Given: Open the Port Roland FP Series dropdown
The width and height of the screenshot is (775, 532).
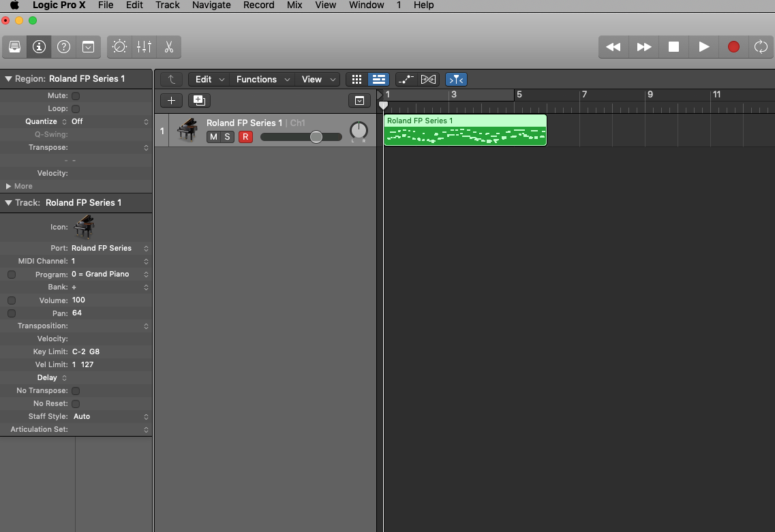Looking at the screenshot, I should point(110,248).
